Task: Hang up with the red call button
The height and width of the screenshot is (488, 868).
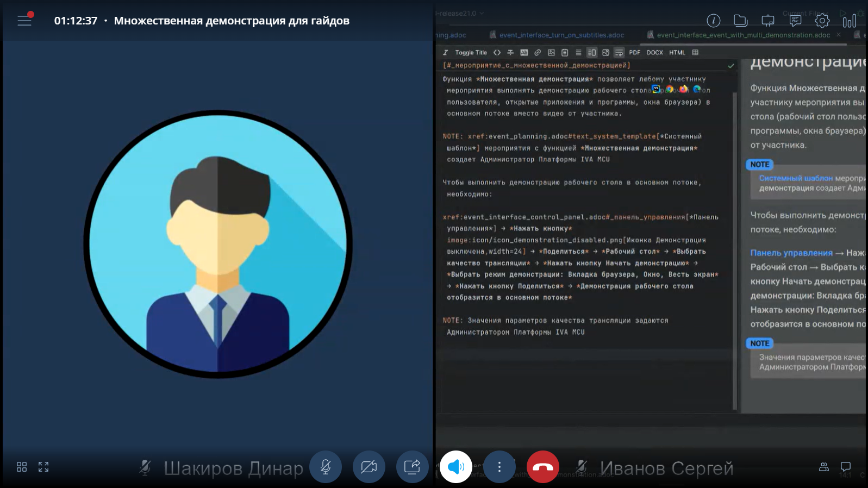Action: (x=542, y=467)
